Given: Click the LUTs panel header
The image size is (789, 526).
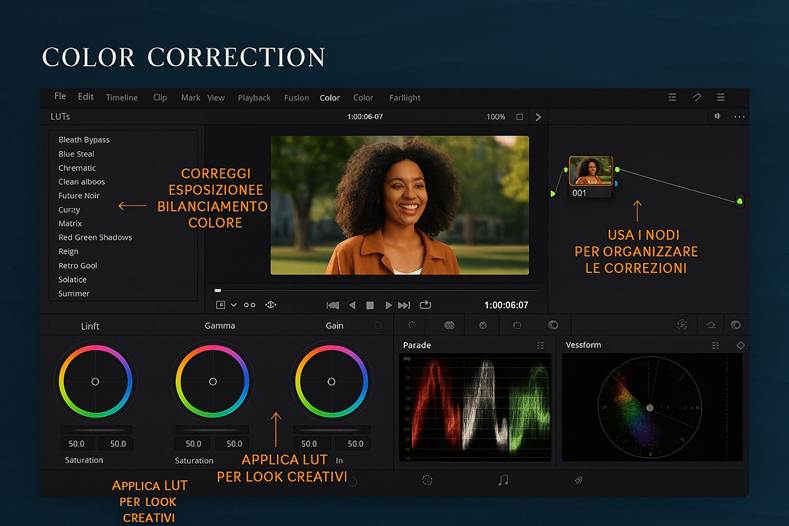Looking at the screenshot, I should coord(60,117).
